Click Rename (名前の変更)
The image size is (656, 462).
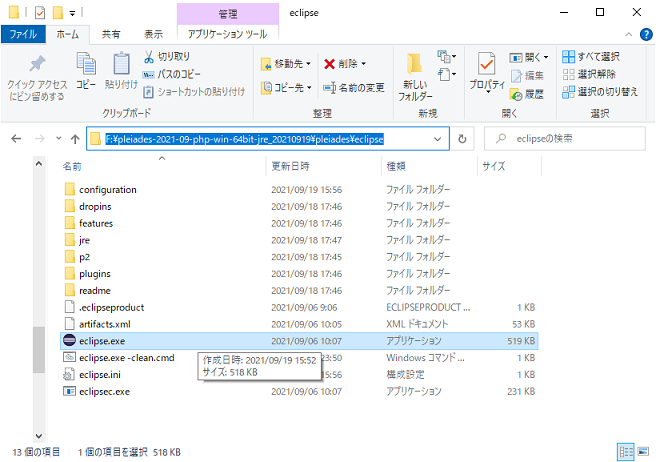point(354,87)
